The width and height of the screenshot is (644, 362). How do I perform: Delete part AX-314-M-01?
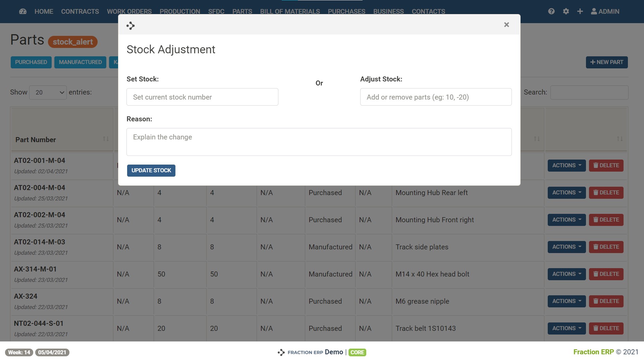(606, 274)
